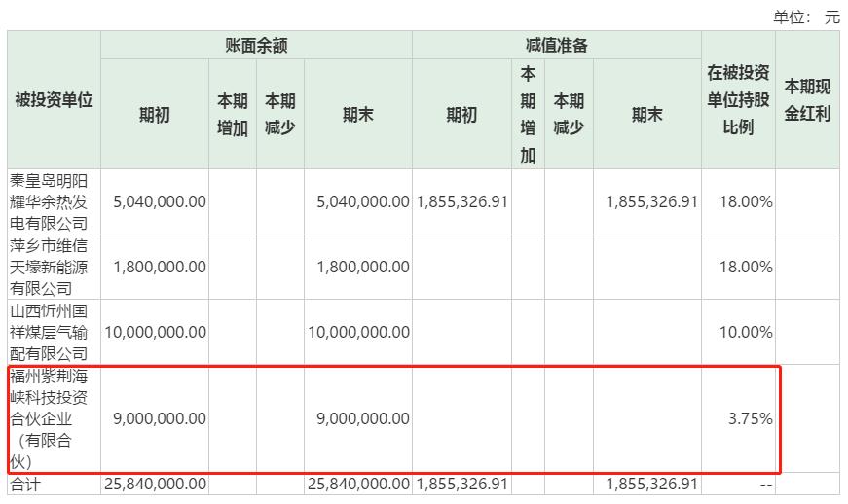Click 本期减少 subheader under 减值准备
The height and width of the screenshot is (504, 848).
[x=569, y=115]
